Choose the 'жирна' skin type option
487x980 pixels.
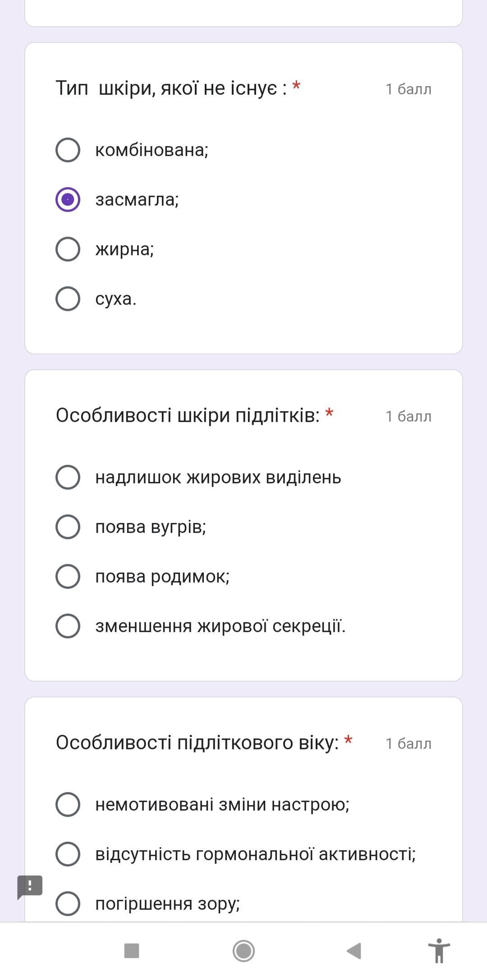(68, 249)
